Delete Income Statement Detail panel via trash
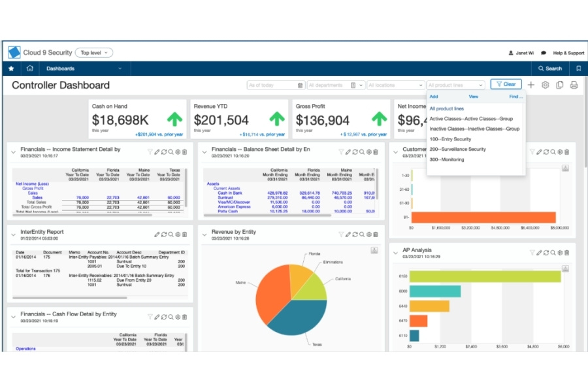This screenshot has width=588, height=392. pos(184,152)
